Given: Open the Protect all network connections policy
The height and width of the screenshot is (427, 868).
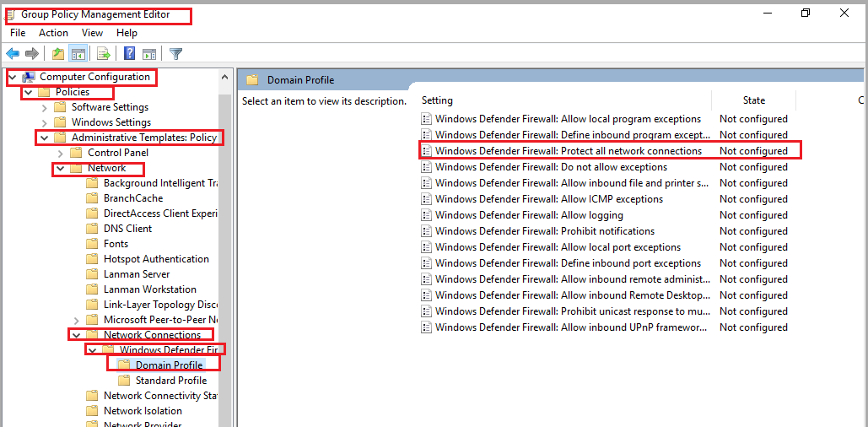Looking at the screenshot, I should pos(568,151).
